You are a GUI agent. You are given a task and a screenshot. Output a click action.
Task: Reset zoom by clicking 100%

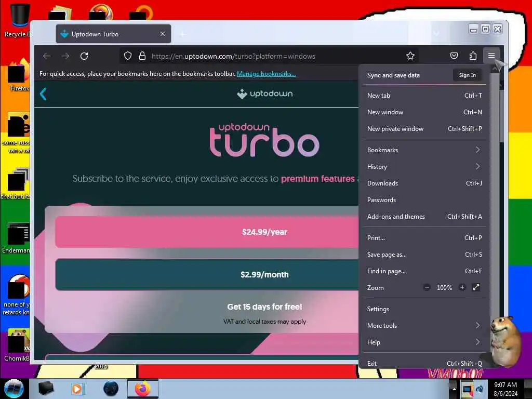(445, 288)
